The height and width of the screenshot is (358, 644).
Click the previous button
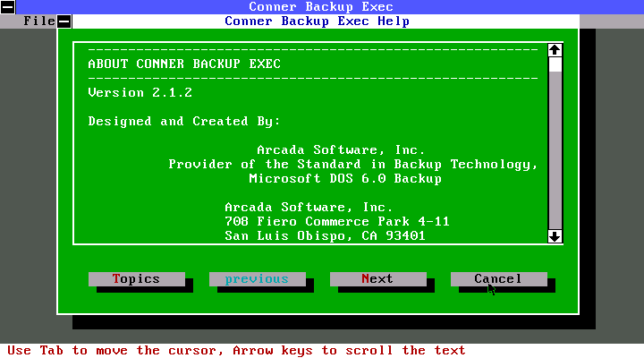pos(257,278)
